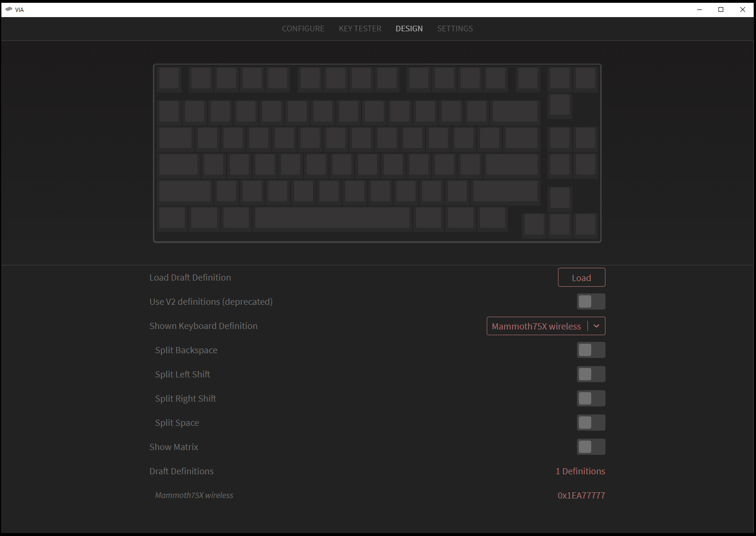
Task: Select the DESIGN tab
Action: point(409,28)
